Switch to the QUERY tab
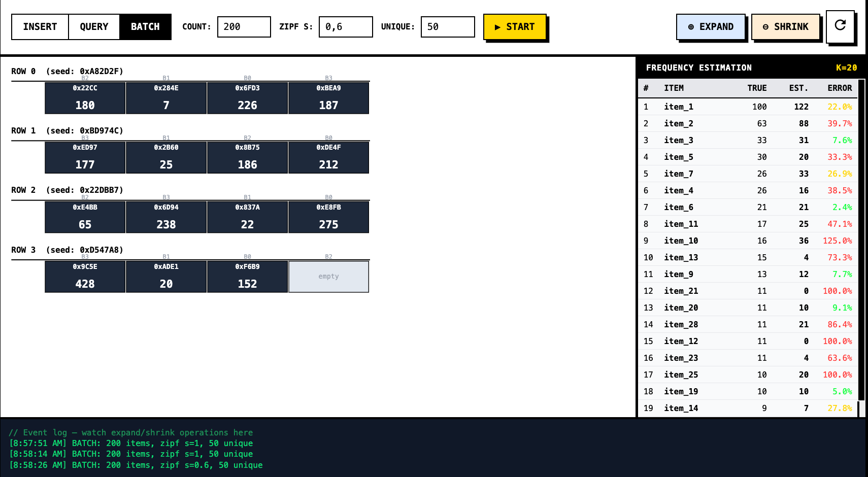The image size is (868, 477). [x=94, y=27]
